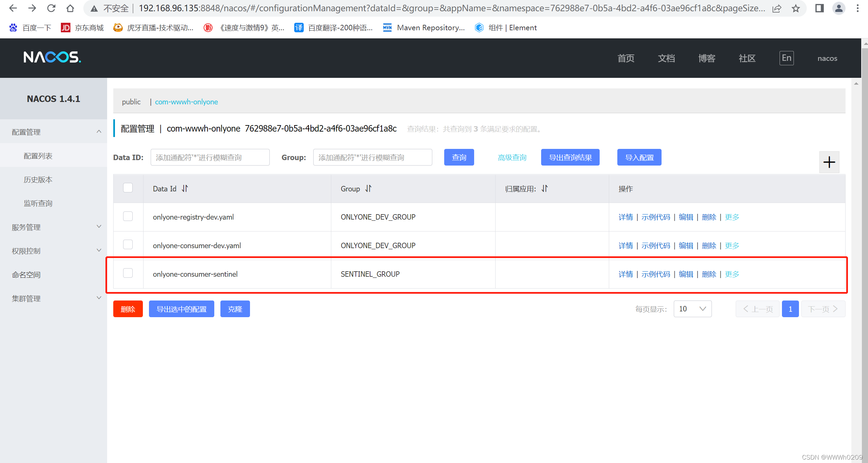Share this page via address bar icon

click(x=777, y=8)
